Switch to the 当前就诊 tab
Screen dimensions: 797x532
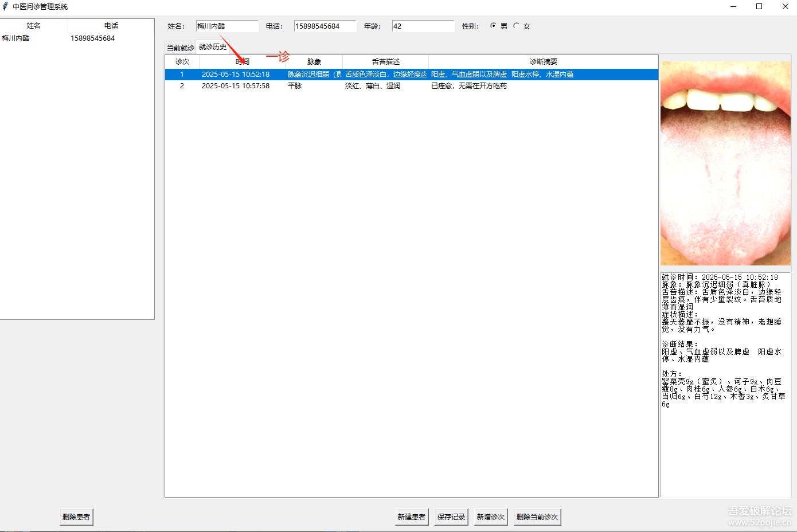(x=180, y=48)
